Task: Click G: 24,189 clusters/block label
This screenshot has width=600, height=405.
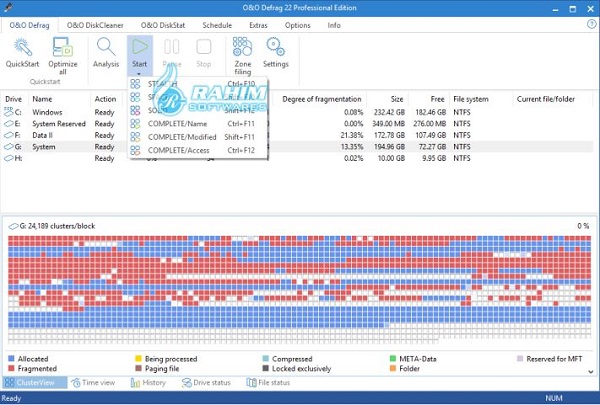Action: [57, 226]
